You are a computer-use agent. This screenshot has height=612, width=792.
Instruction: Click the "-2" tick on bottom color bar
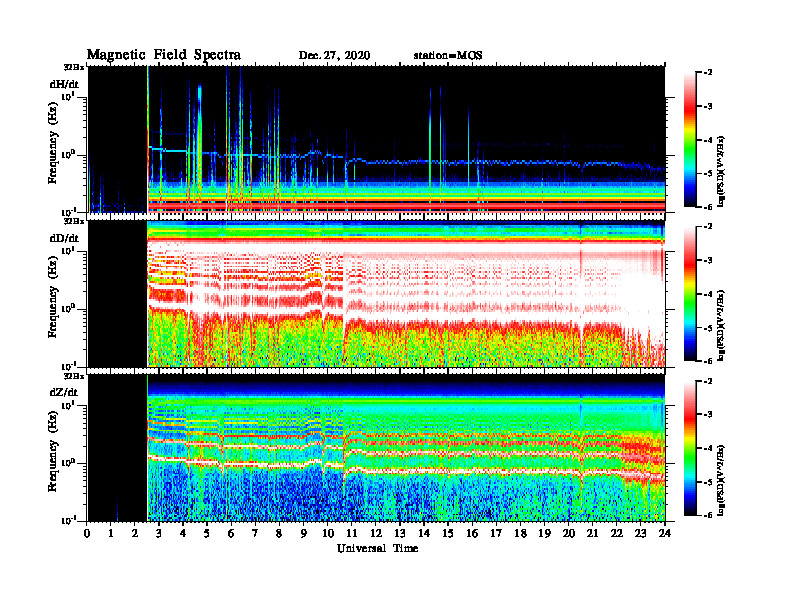click(707, 381)
